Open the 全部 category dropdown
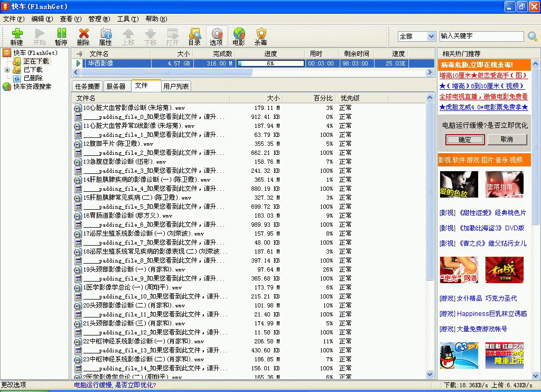Image resolution: width=541 pixels, height=392 pixels. tap(431, 36)
